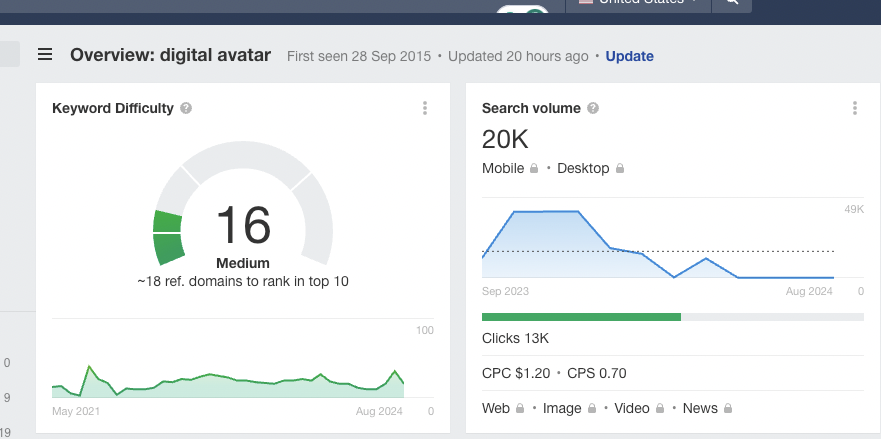Click the Keyword Difficulty gauge score 16
This screenshot has width=881, height=439.
tap(243, 225)
